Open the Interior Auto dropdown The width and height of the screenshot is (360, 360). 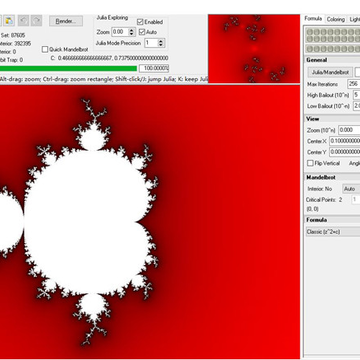coord(351,189)
